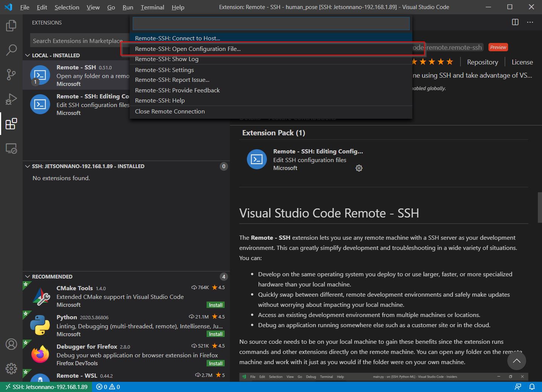Open the Go menu
The image size is (542, 392).
(x=111, y=7)
